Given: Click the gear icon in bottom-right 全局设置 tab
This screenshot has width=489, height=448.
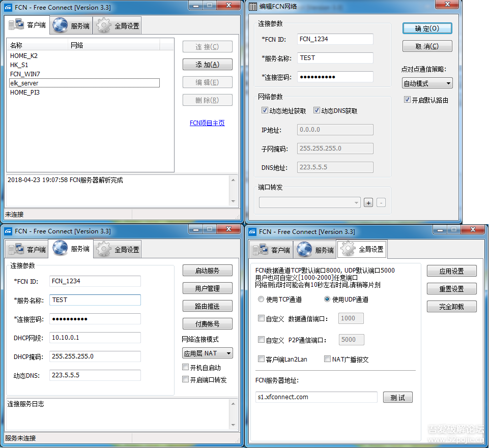Looking at the screenshot, I should coord(348,249).
